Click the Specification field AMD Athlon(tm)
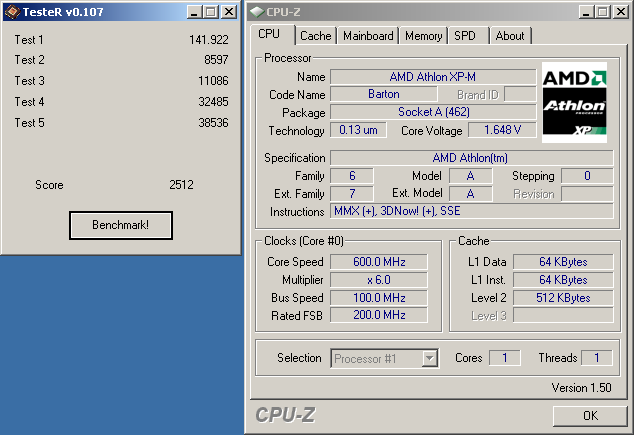 [x=471, y=158]
